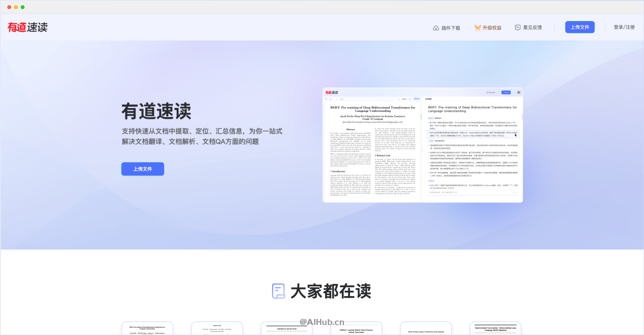Click the highlighted blue button next to the zoom controls
Image resolution: width=644 pixels, height=335 pixels.
[417, 98]
